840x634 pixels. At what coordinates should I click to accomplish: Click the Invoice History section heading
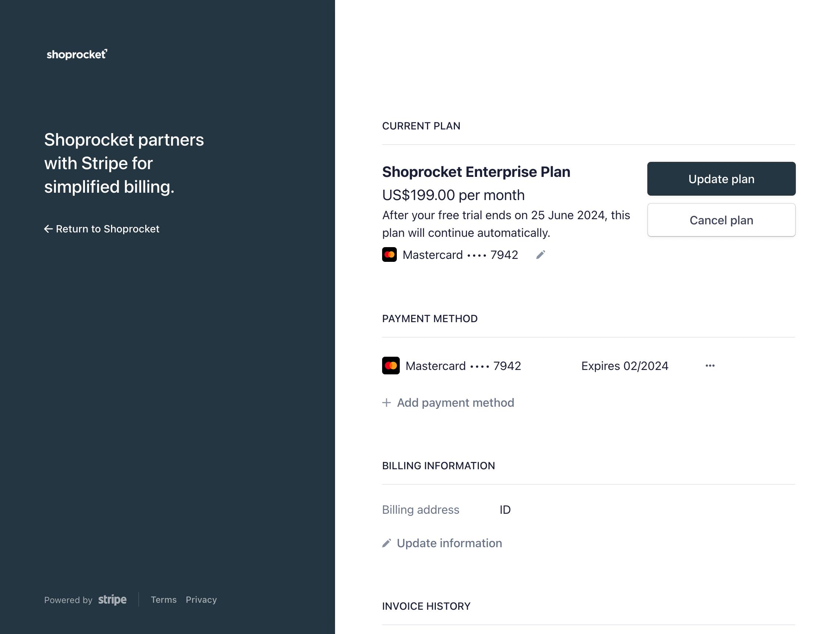pyautogui.click(x=426, y=606)
